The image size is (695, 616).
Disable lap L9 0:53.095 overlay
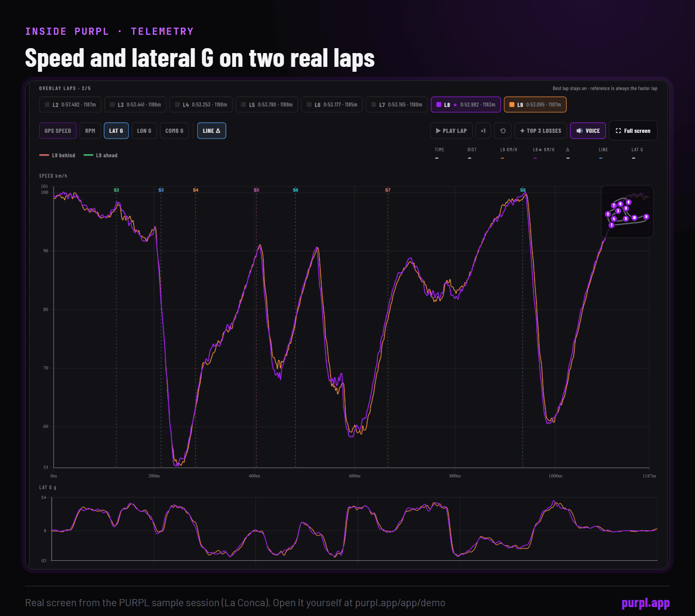click(x=535, y=105)
